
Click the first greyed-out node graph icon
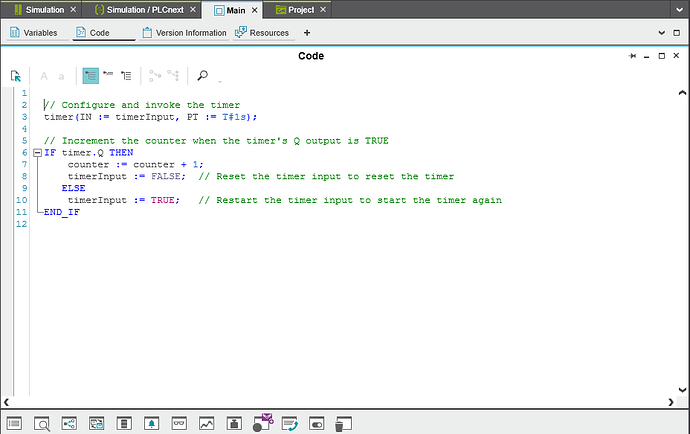point(155,76)
